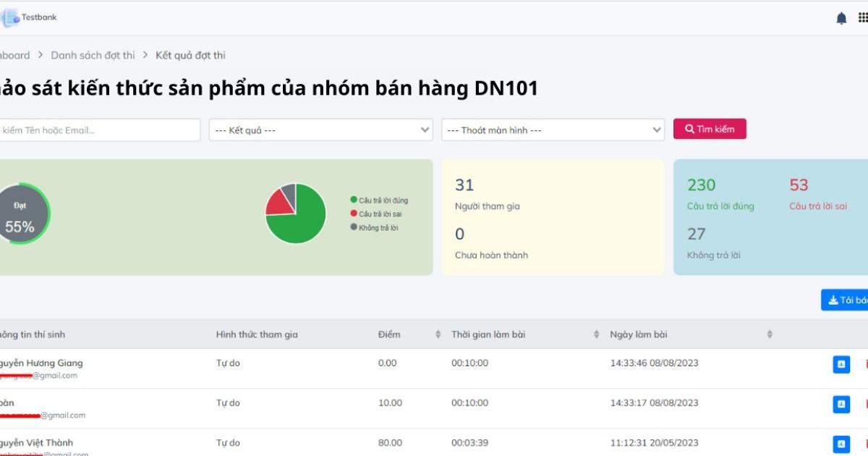Click the Tìm kiếm search button
This screenshot has height=456, width=868.
(x=710, y=129)
